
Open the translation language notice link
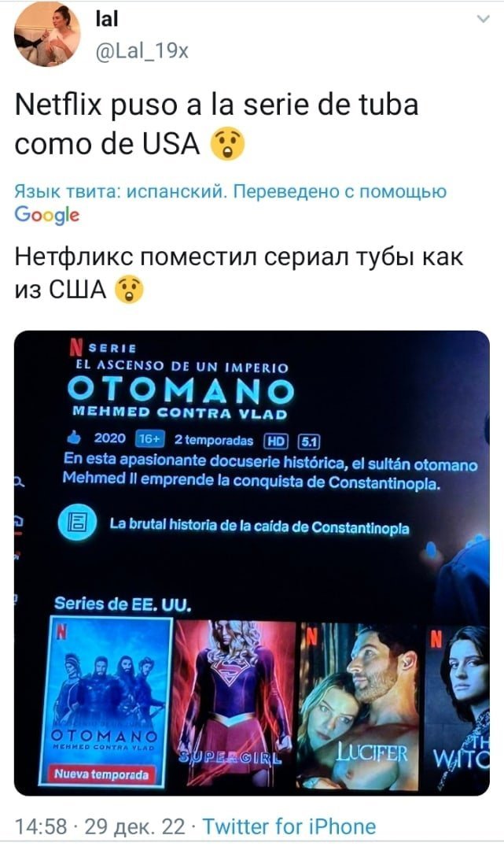pos(230,191)
